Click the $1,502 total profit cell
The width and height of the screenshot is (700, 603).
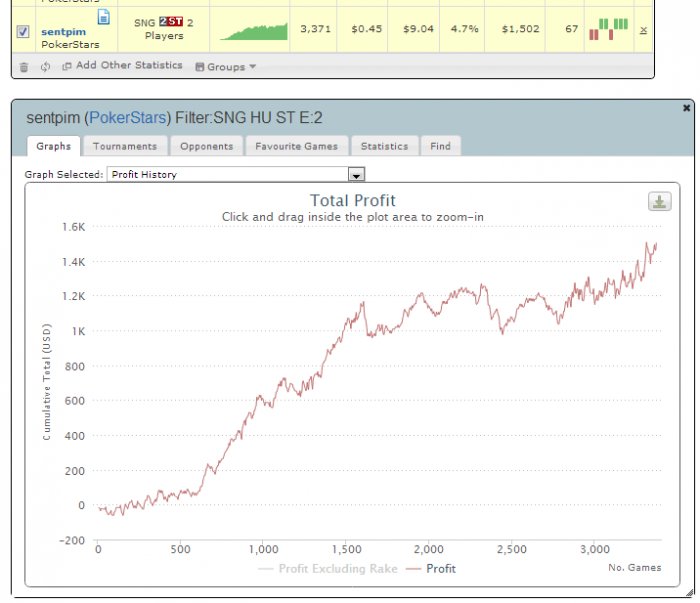coord(521,29)
